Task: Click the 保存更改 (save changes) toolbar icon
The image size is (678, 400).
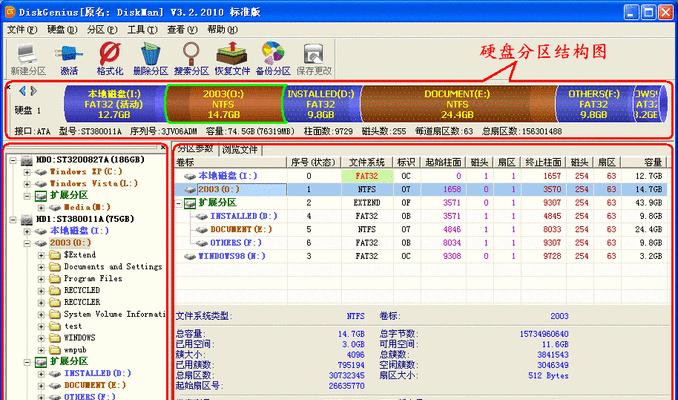Action: 314,59
